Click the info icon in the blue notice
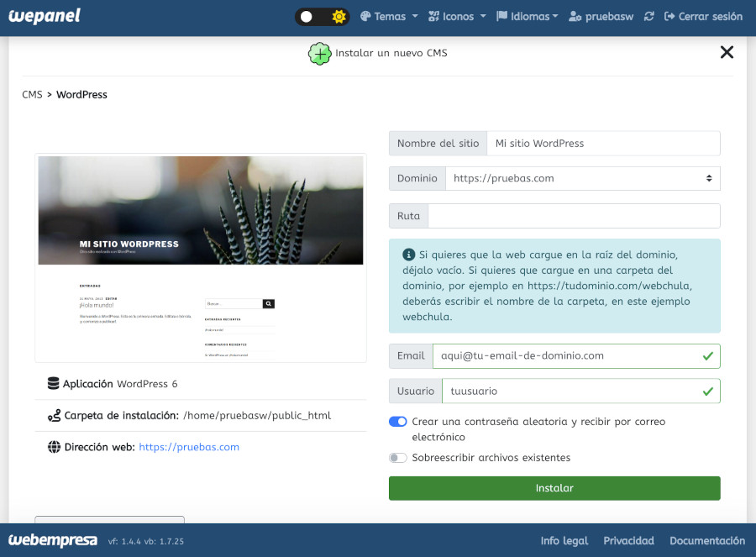This screenshot has width=756, height=557. click(409, 255)
